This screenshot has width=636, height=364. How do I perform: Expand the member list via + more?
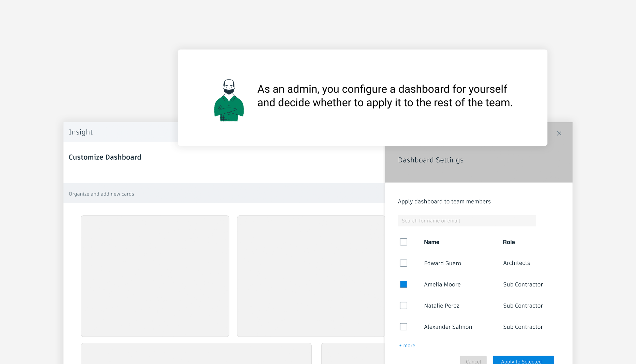point(407,345)
